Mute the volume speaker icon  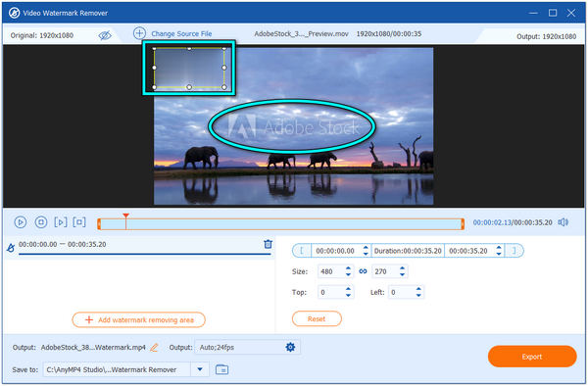point(563,222)
